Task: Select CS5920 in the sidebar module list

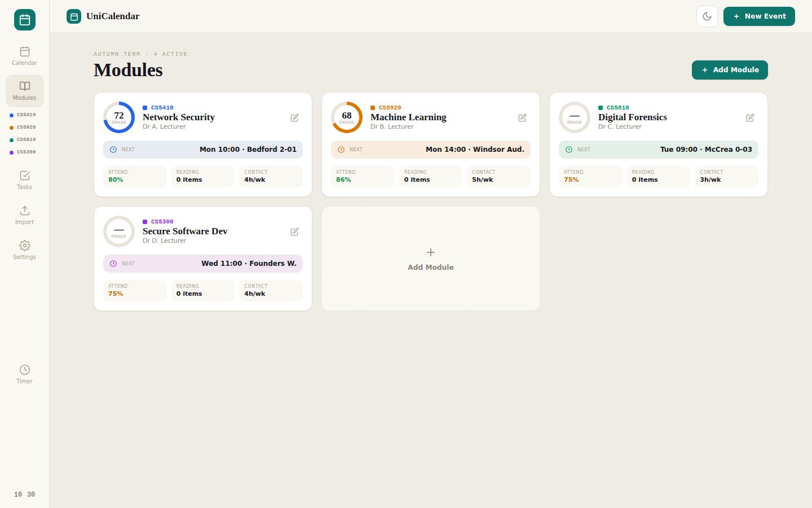Action: point(23,128)
